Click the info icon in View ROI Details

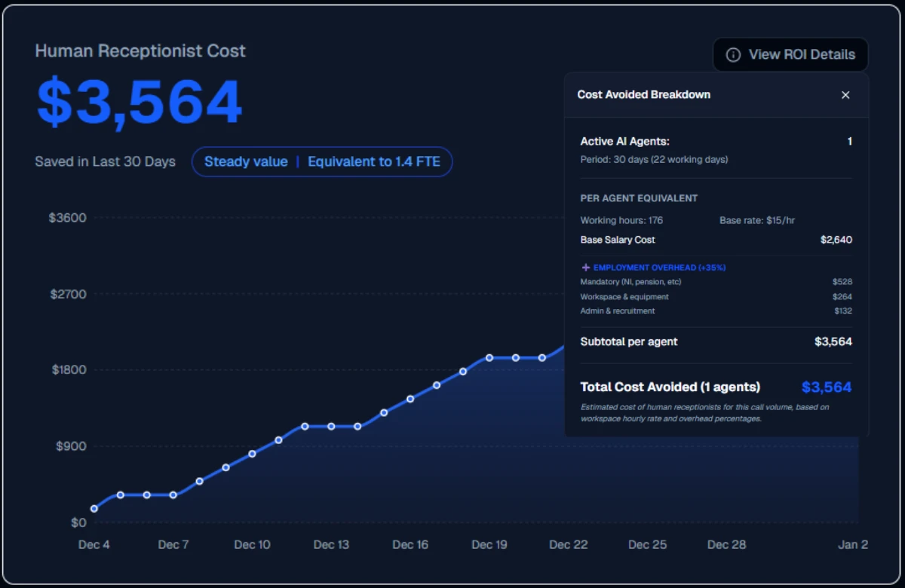[732, 55]
